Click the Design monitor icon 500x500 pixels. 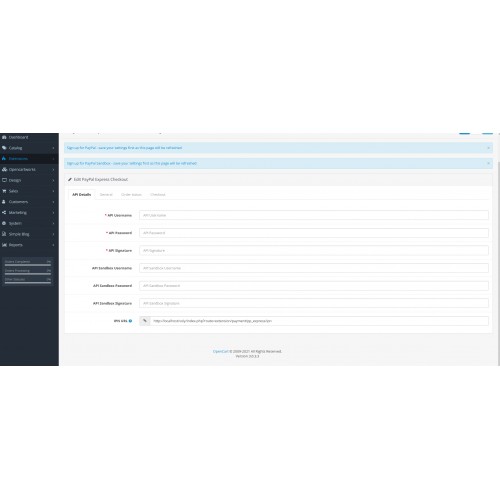[4, 180]
